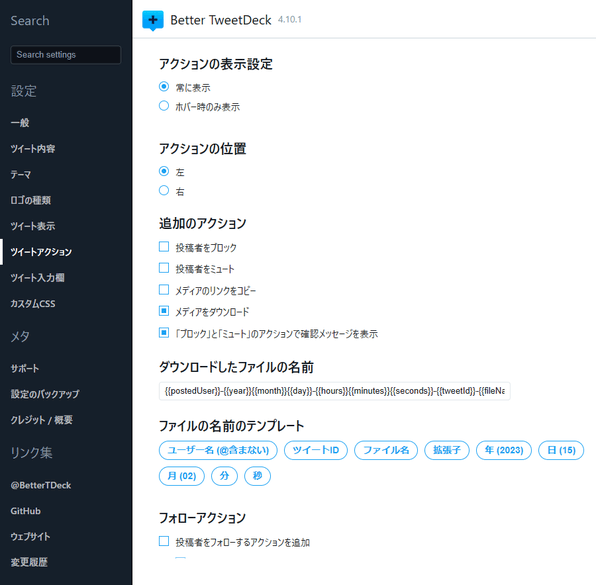Enable 投稿者をミュート checkbox
Screen dimensions: 596x585
pyautogui.click(x=164, y=268)
